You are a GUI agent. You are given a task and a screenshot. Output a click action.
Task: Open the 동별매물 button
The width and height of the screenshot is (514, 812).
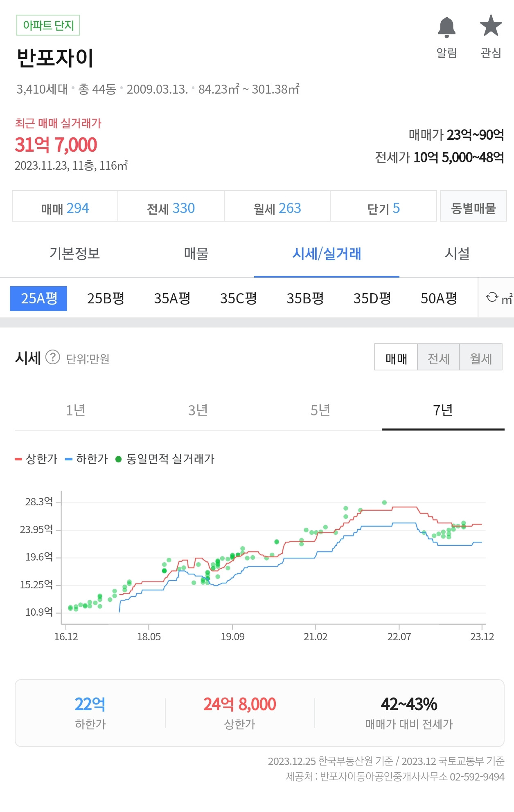(x=473, y=206)
